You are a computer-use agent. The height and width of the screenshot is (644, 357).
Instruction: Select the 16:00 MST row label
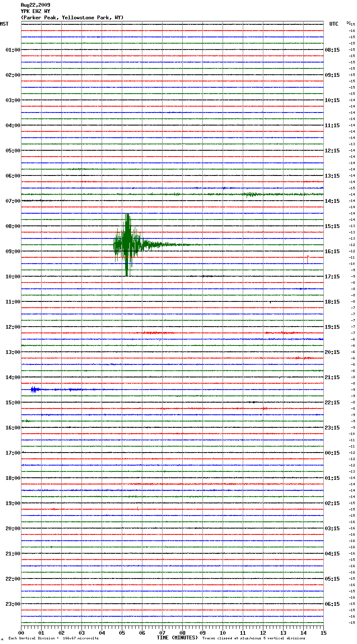(x=13, y=428)
